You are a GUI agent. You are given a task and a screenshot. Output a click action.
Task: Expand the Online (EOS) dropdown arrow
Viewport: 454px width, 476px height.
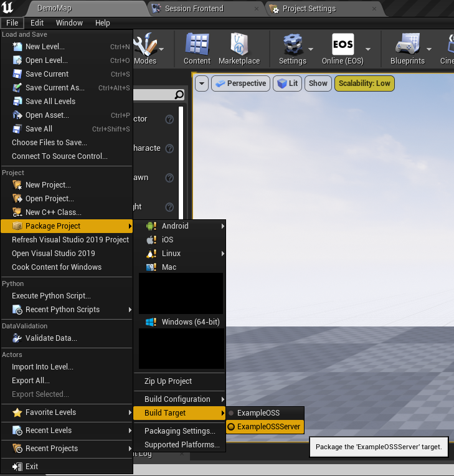point(368,49)
